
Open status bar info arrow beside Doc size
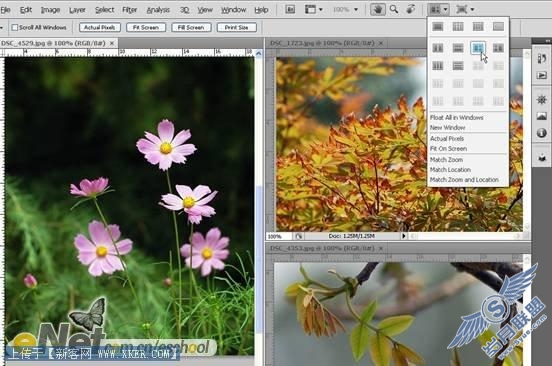403,236
